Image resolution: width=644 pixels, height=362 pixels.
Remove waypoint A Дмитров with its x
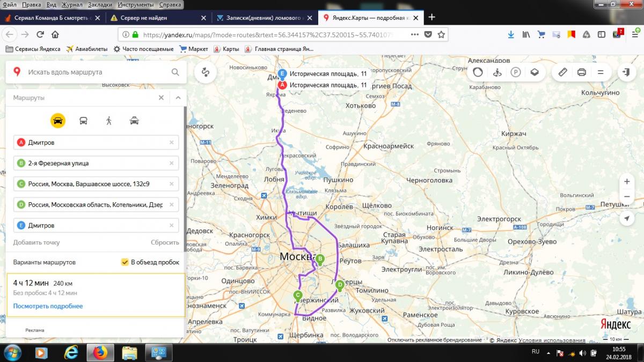171,143
